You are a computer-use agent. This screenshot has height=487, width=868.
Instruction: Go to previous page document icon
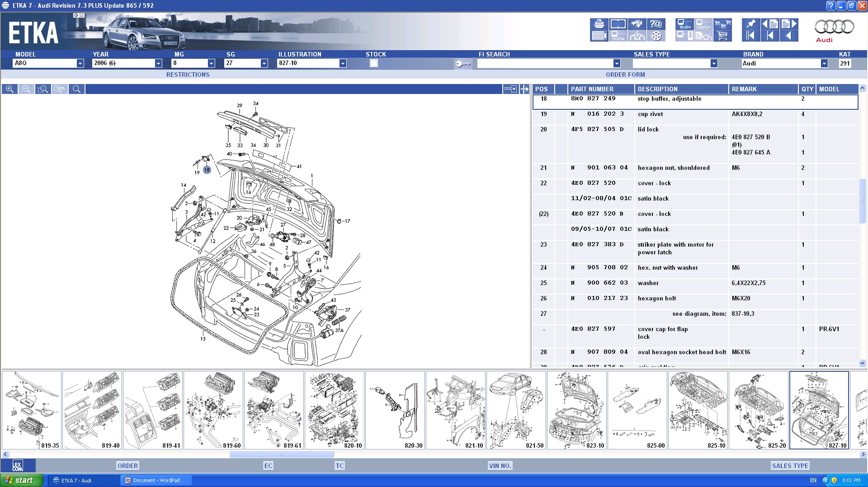[x=770, y=24]
